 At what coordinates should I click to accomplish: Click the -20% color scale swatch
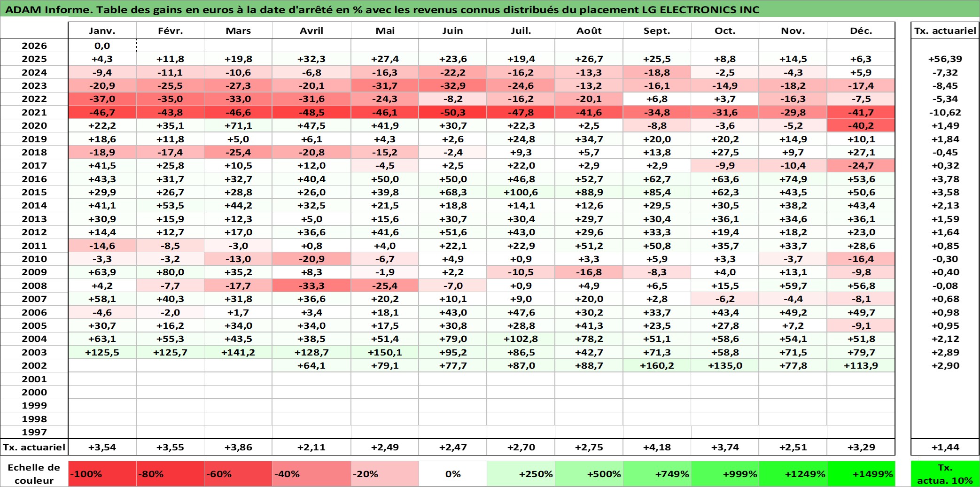point(385,474)
